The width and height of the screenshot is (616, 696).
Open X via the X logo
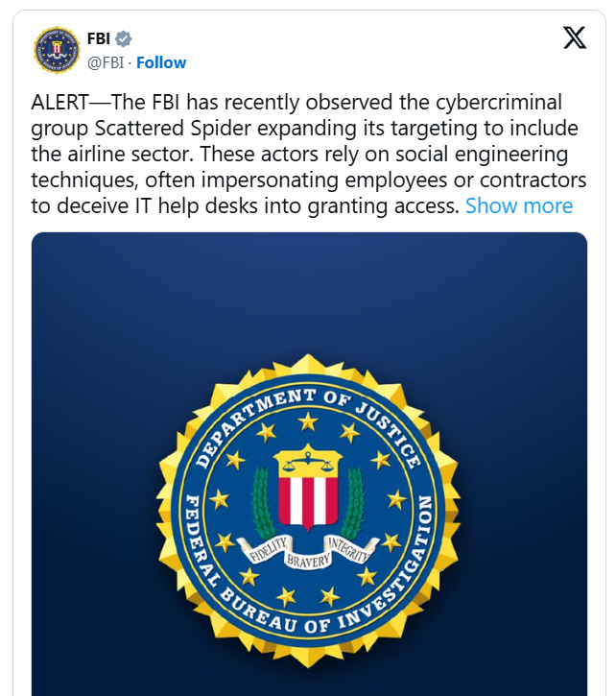pos(574,38)
